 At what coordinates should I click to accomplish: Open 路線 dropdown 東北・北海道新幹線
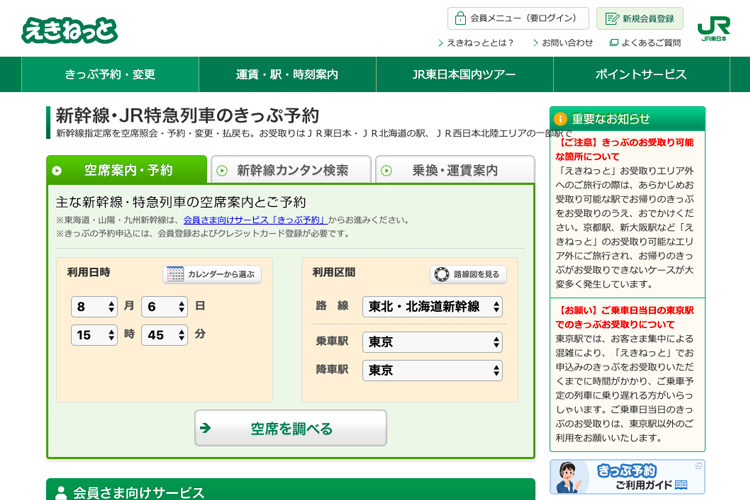tap(432, 307)
